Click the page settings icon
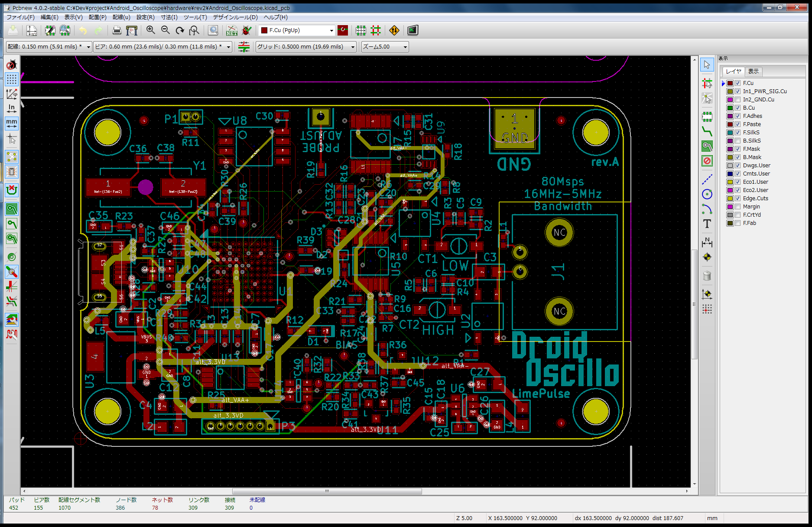812x527 pixels. (x=32, y=30)
